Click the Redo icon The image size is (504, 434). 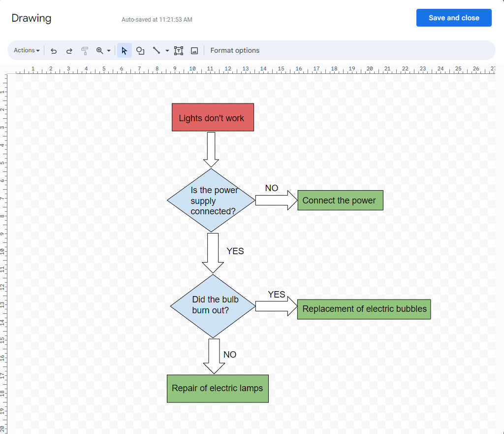(x=69, y=50)
